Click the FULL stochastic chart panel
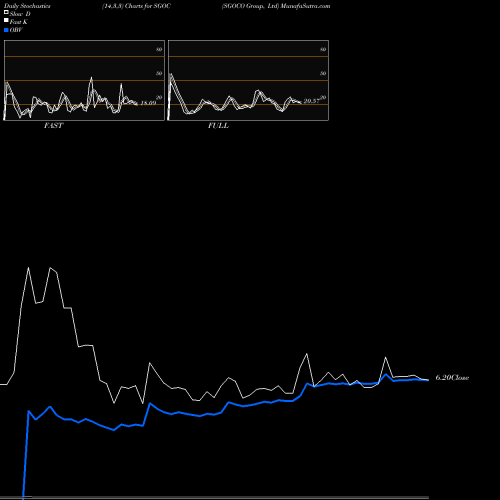This screenshot has width=500, height=500. 248,80
